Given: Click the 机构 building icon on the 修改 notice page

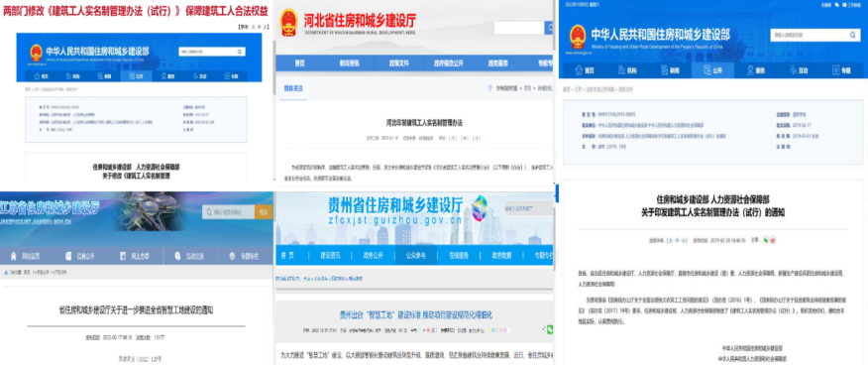Looking at the screenshot, I should pos(67,75).
